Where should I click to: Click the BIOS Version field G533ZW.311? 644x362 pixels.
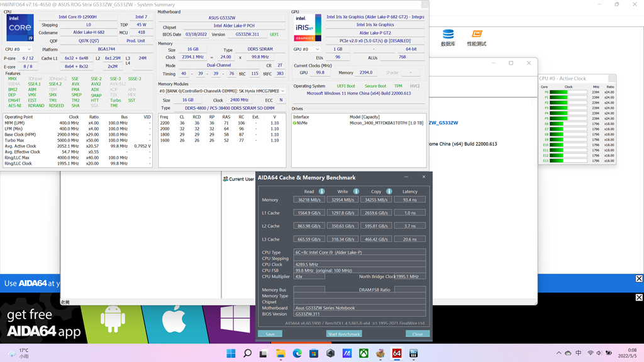pos(359,314)
